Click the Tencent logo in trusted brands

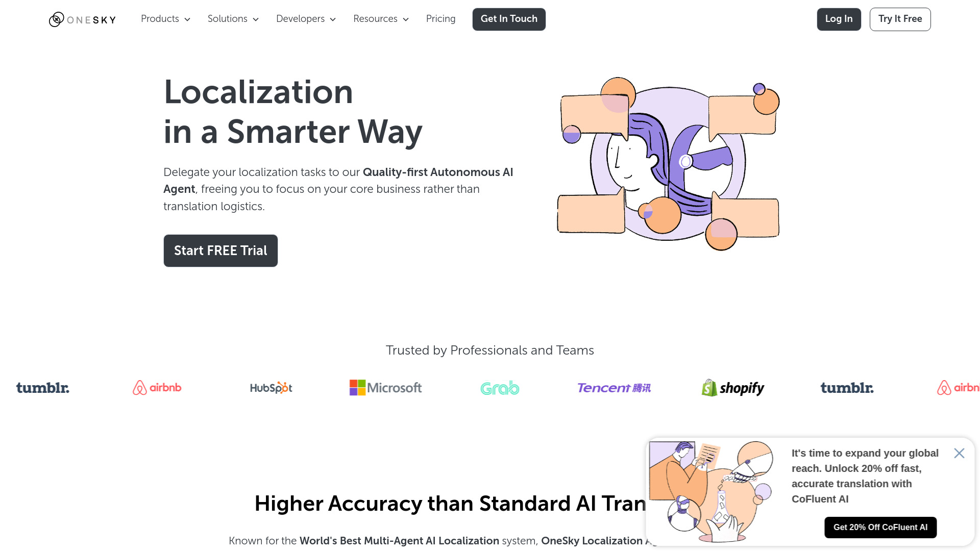click(x=613, y=388)
